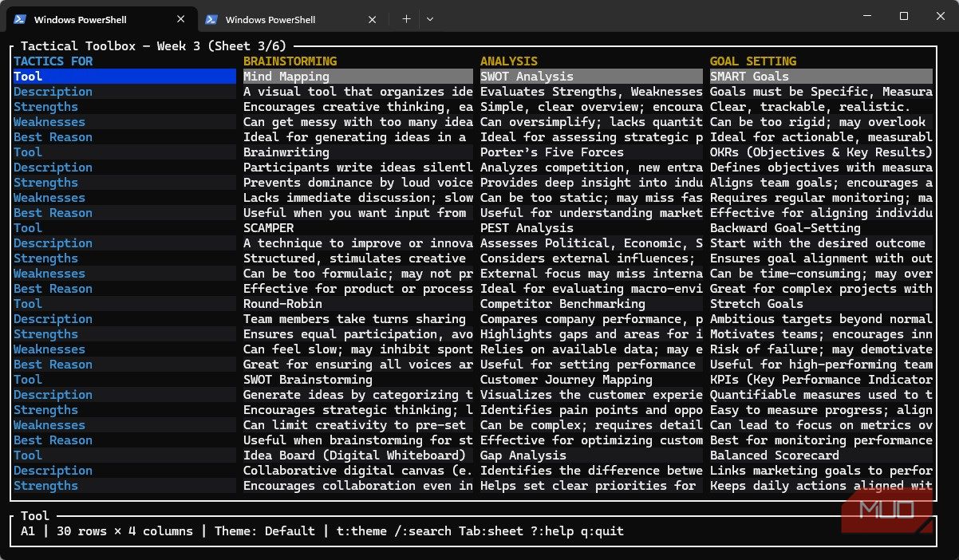Switch to the second Windows PowerShell tab

tap(293, 19)
